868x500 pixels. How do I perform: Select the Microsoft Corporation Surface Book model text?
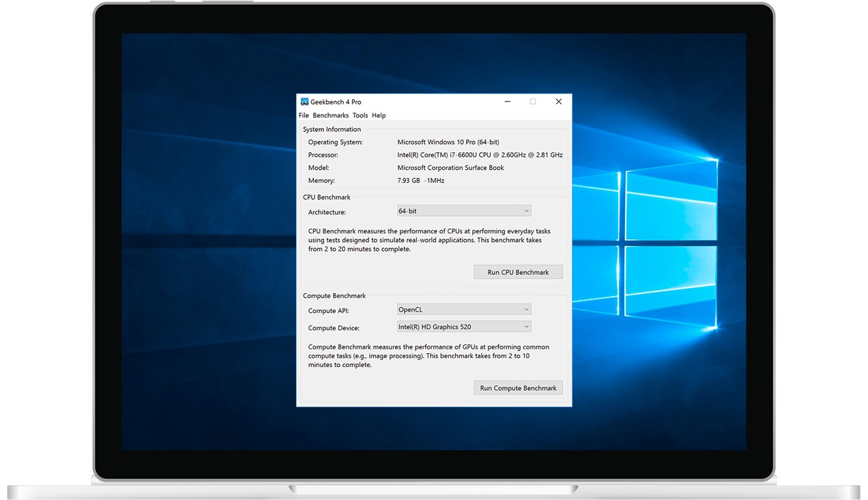tap(450, 168)
